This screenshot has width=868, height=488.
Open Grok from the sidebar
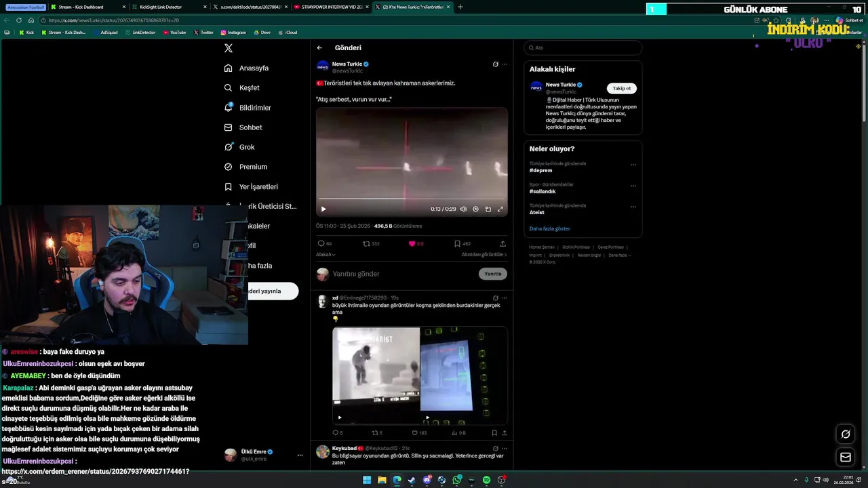point(239,147)
